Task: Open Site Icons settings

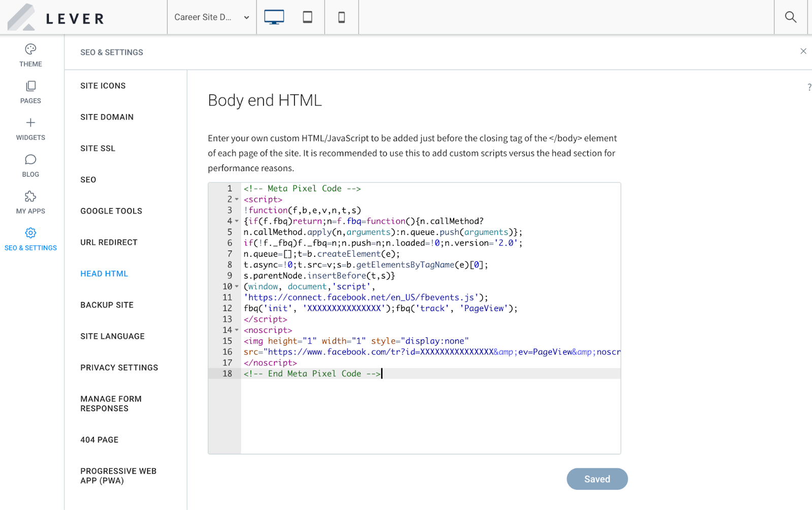Action: [x=103, y=86]
